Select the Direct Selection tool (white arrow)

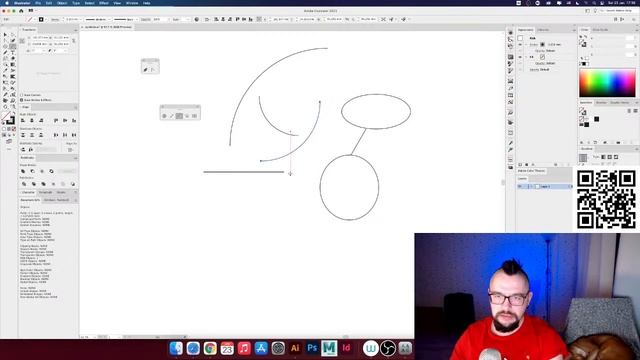(13, 35)
